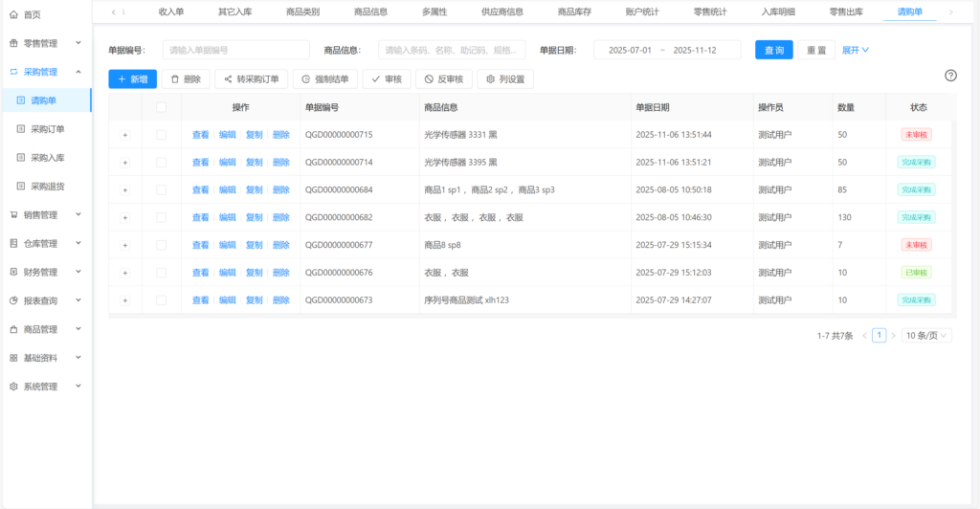
Task: Click 转采购订单 share icon button
Action: click(x=251, y=79)
